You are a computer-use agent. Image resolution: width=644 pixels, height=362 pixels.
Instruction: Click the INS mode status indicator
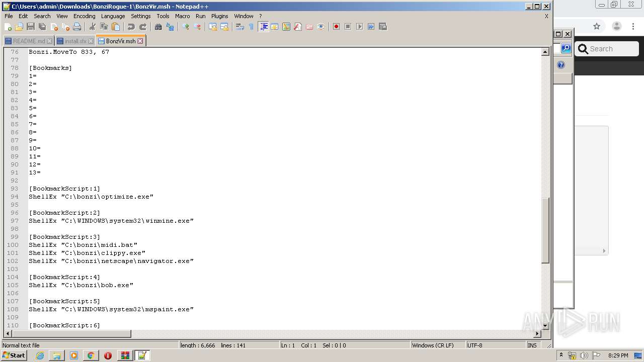click(532, 345)
